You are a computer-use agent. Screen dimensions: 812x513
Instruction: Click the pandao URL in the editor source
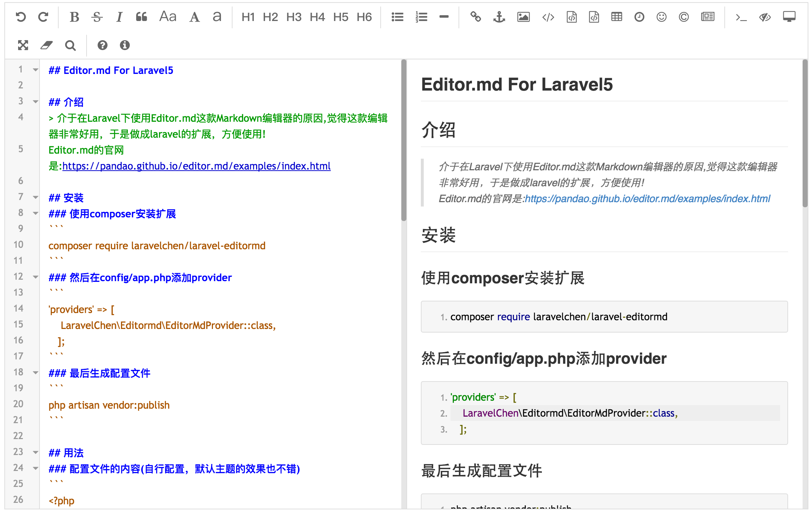point(196,166)
